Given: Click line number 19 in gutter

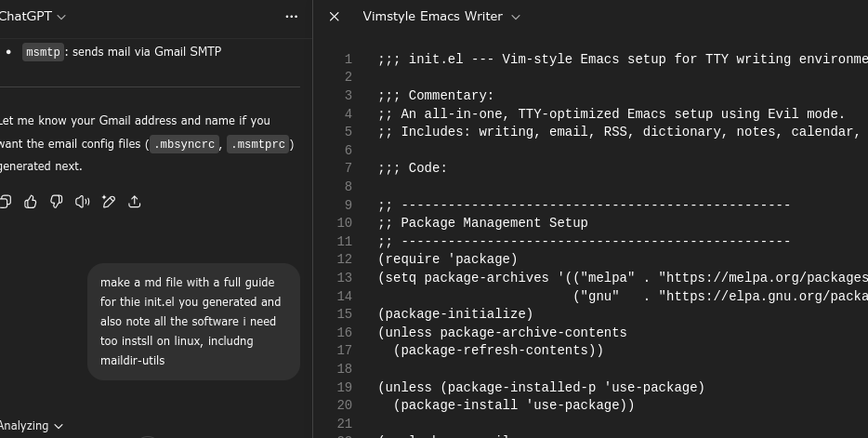Looking at the screenshot, I should 345,388.
